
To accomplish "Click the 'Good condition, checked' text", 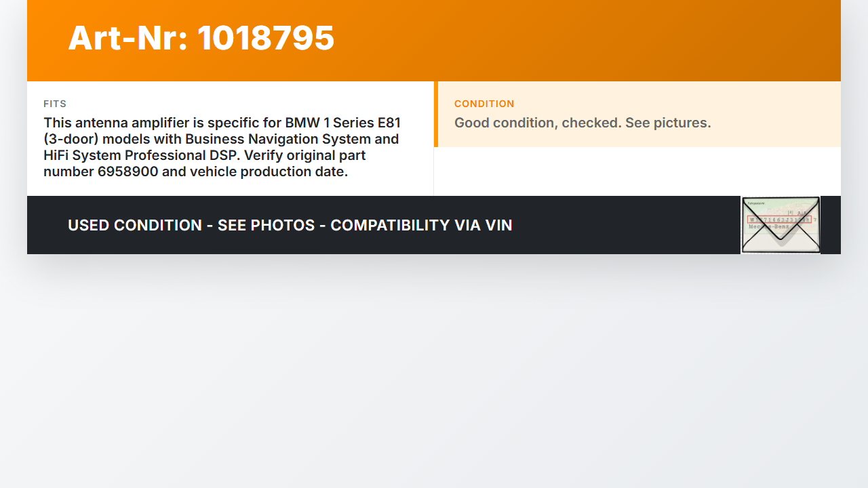I will point(537,123).
